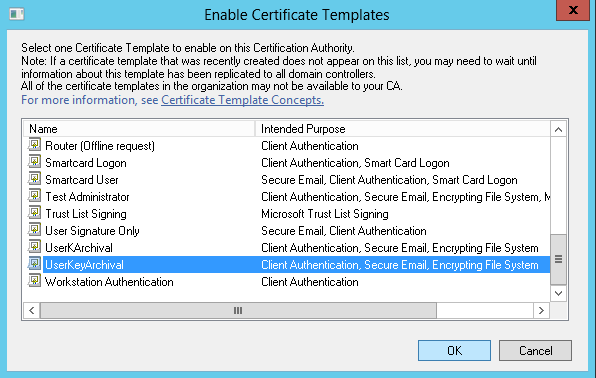Image resolution: width=596 pixels, height=378 pixels.
Task: Select Router (Offline request) template name
Action: [100, 146]
